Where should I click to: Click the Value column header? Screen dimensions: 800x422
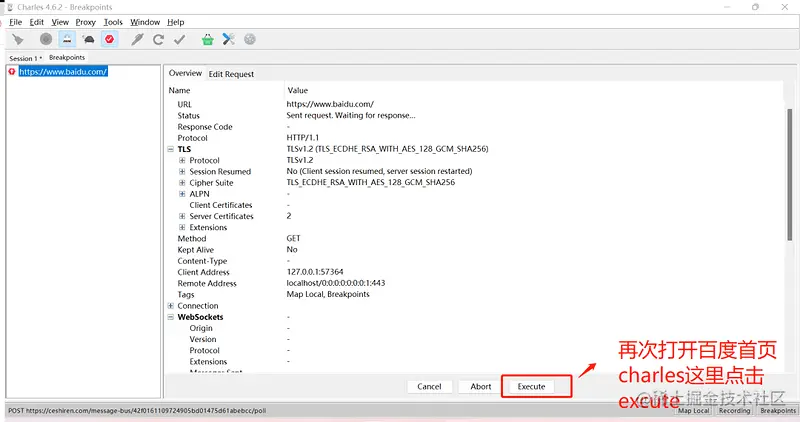click(x=297, y=90)
